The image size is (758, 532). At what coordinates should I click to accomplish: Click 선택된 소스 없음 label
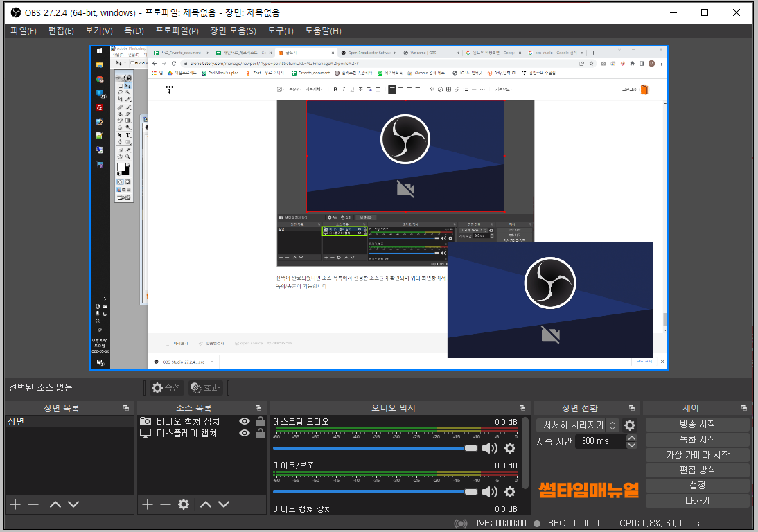pos(41,387)
